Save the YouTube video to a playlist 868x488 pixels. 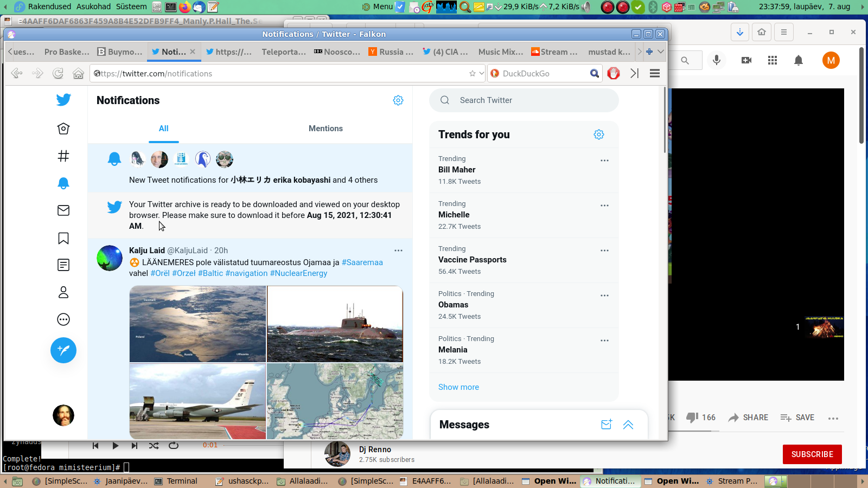click(x=797, y=418)
